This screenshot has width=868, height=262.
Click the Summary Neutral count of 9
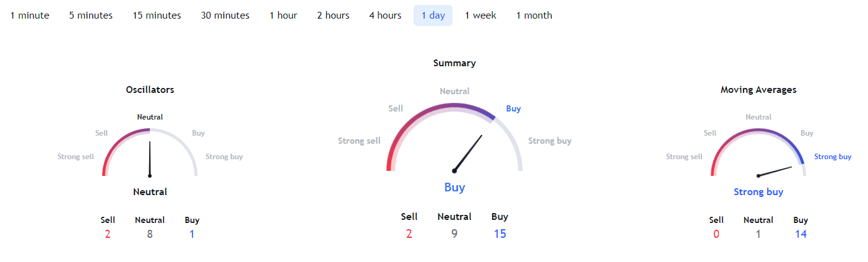pyautogui.click(x=454, y=234)
